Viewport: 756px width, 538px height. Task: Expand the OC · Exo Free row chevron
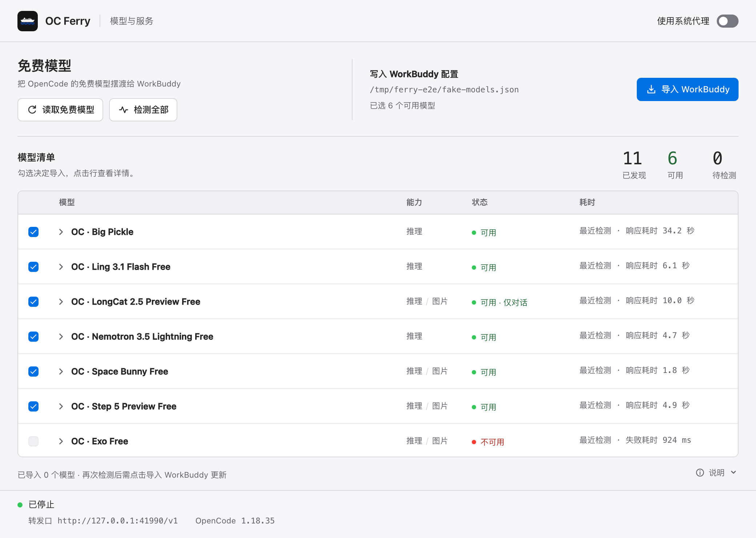click(x=61, y=441)
